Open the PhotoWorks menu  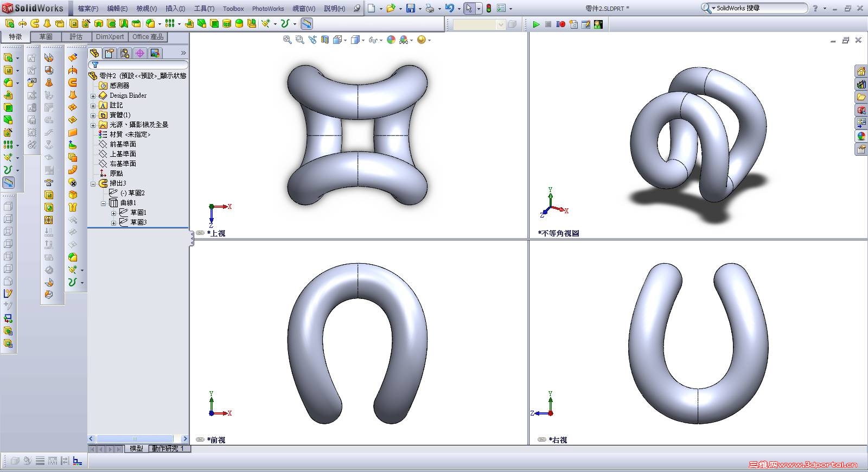tap(268, 9)
